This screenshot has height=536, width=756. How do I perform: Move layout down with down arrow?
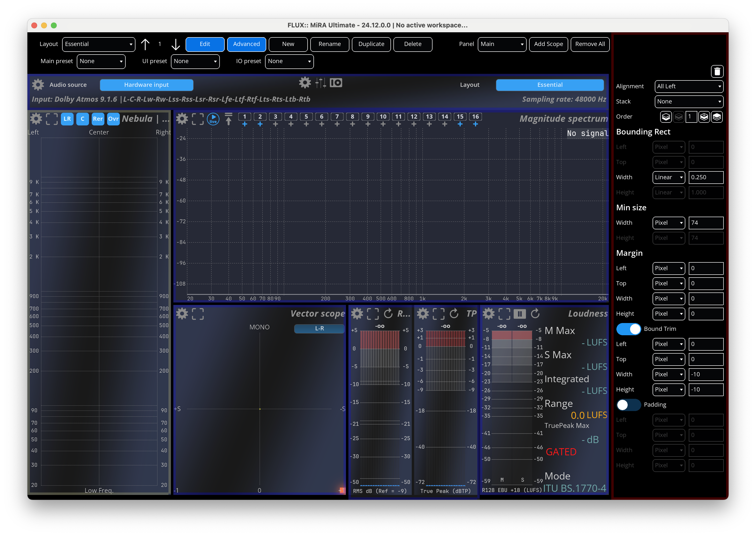176,44
